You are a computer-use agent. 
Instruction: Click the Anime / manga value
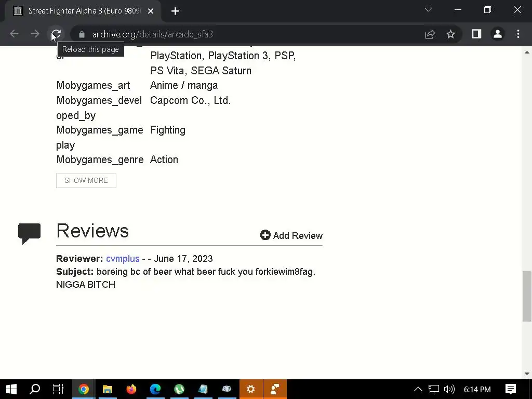coord(183,85)
